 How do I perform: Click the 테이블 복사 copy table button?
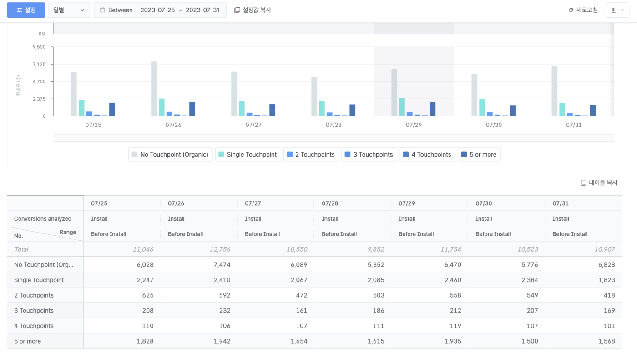click(x=599, y=182)
